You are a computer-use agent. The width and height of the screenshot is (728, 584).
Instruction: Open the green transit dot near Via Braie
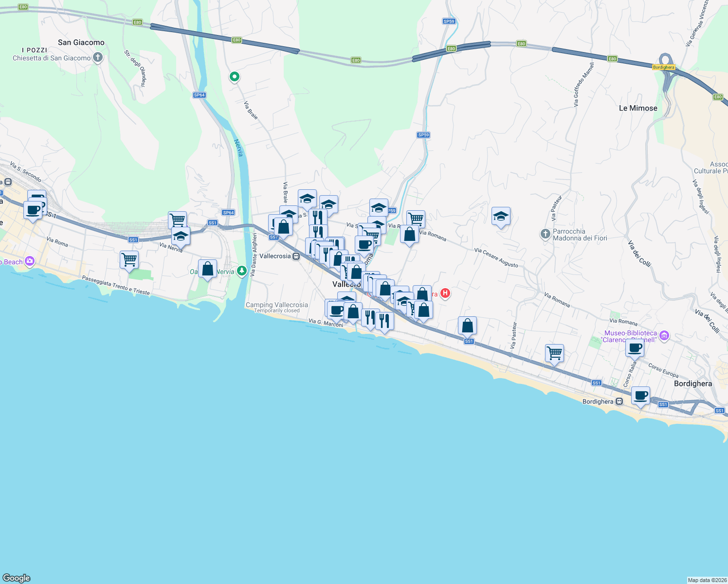coord(234,77)
